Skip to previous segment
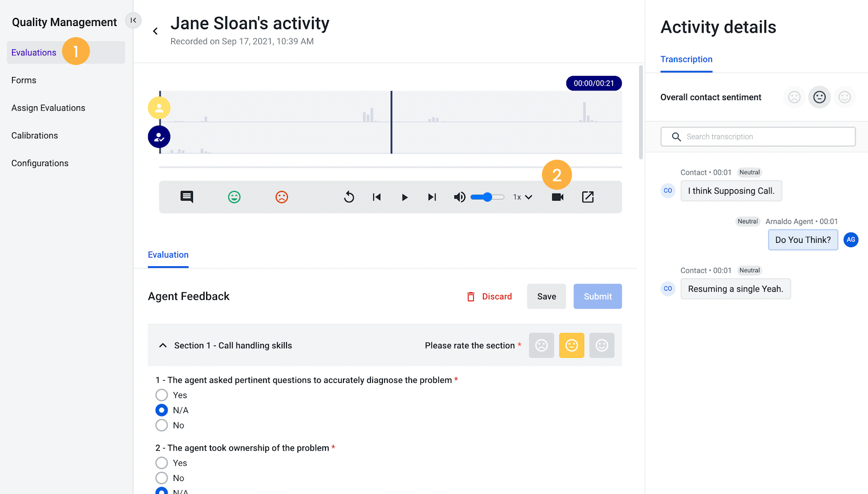The height and width of the screenshot is (494, 868). (376, 197)
